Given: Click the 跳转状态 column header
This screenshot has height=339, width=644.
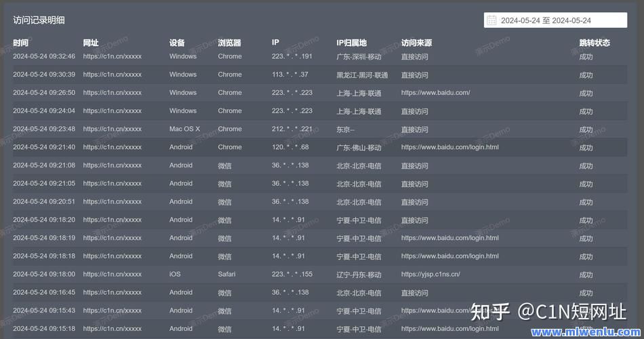Looking at the screenshot, I should [x=595, y=43].
